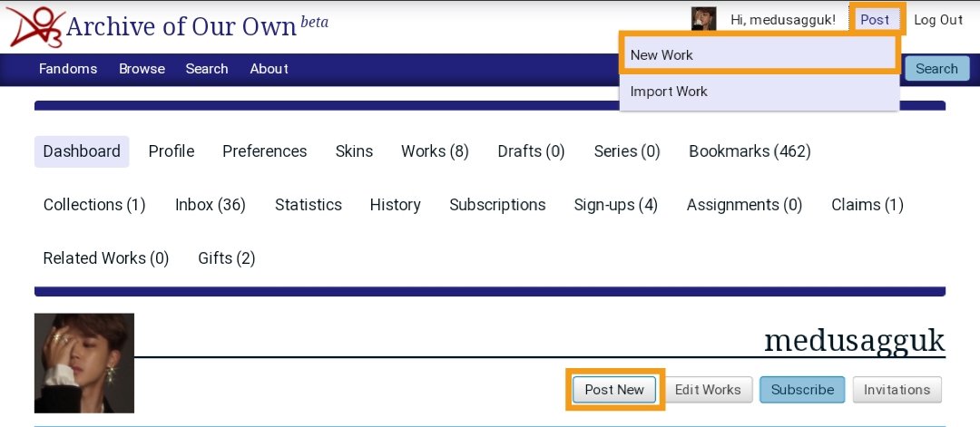Open Assignments (0)

744,206
